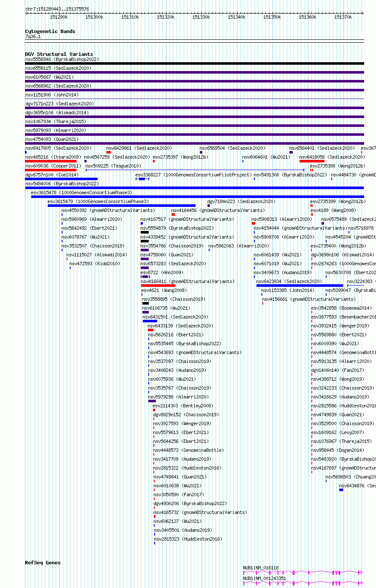Click the 151330k ruler tick label
Image resolution: width=376 pixels, height=588 pixels.
(x=201, y=17)
